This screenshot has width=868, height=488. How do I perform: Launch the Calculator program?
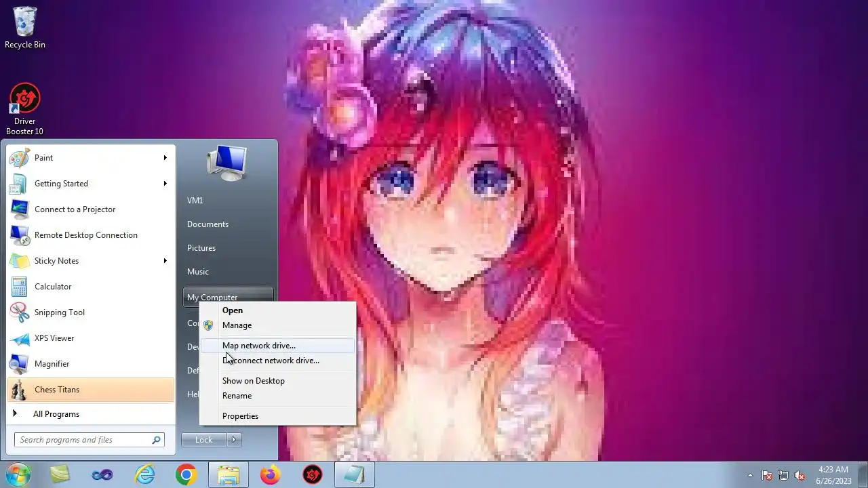click(x=90, y=287)
